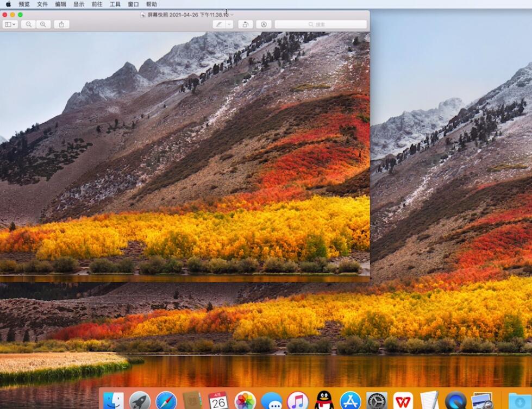Show the Markup toolbar
The height and width of the screenshot is (409, 532).
tap(264, 24)
